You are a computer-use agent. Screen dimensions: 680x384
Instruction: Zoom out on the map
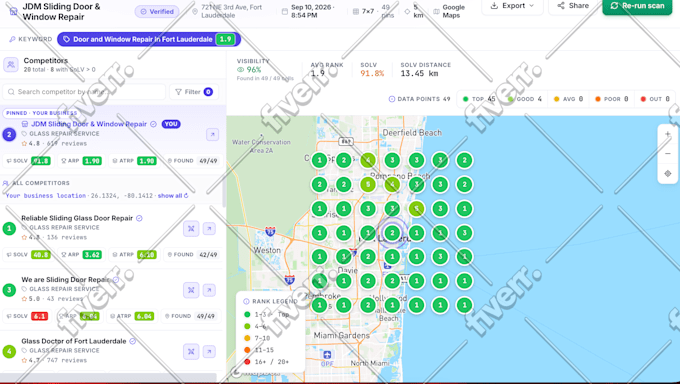click(667, 154)
